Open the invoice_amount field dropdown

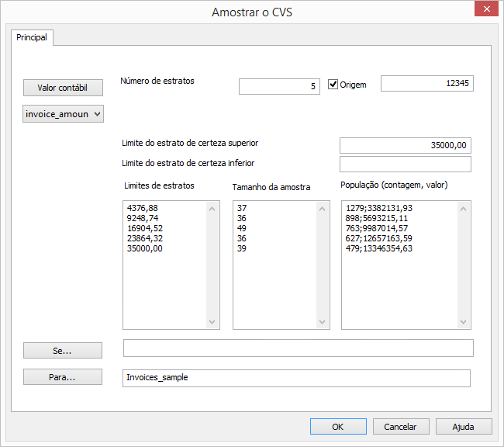63,114
